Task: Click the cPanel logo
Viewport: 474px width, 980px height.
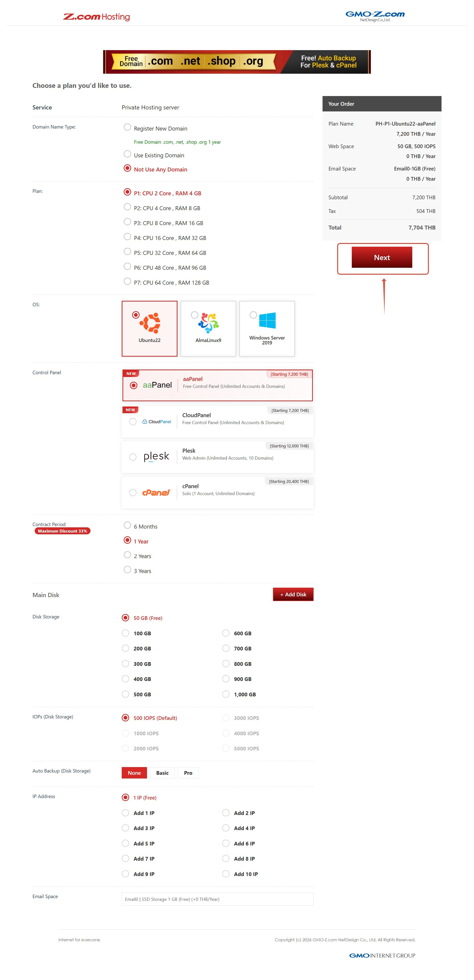Action: (x=157, y=493)
